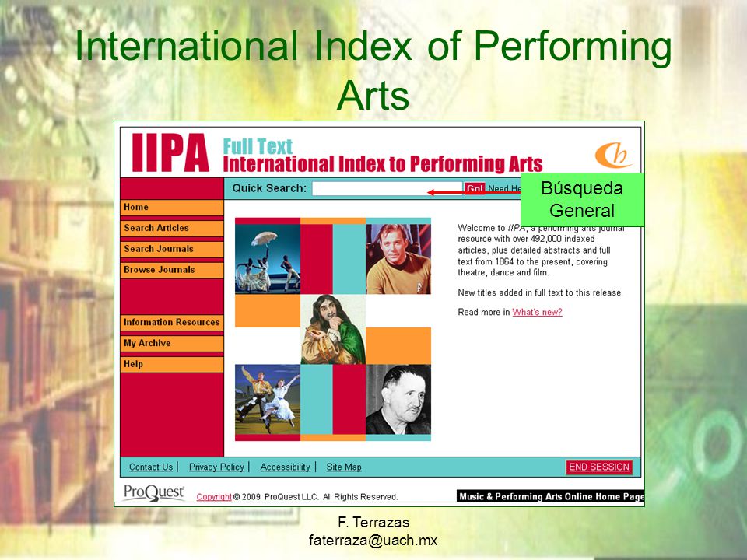Click the Need Help link
Screen dimensions: 747x560
[504, 188]
